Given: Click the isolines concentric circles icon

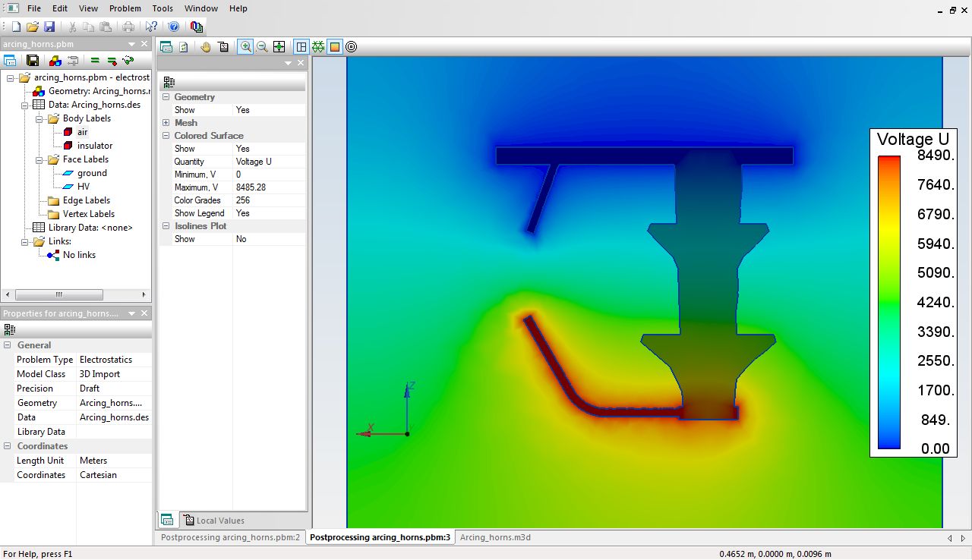Looking at the screenshot, I should pyautogui.click(x=351, y=47).
